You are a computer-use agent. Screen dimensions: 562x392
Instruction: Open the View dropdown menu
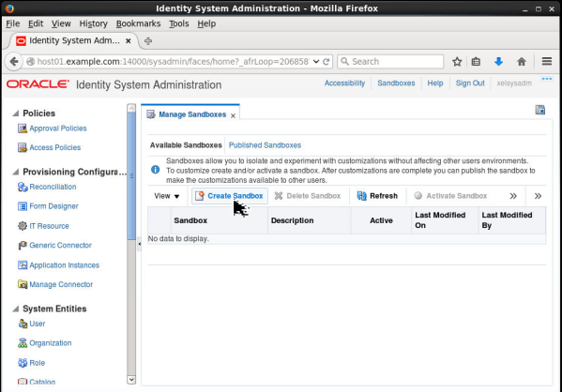(167, 196)
